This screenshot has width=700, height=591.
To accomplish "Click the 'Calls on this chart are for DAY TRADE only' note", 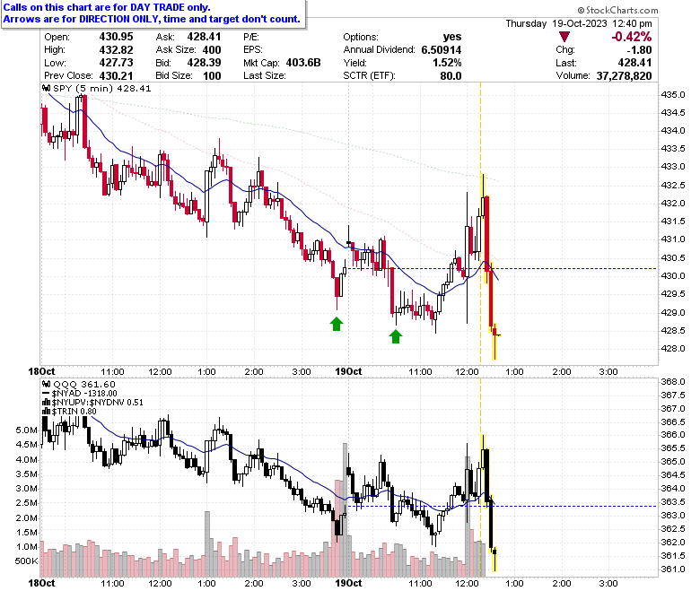I will pyautogui.click(x=107, y=7).
